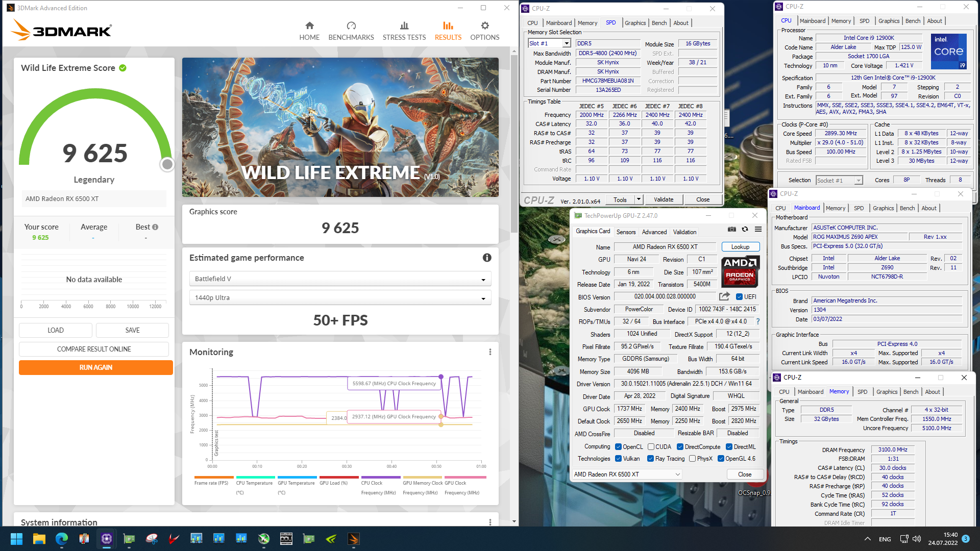Click the score gauge handle knob
Screen dimensions: 980x551
click(x=167, y=164)
